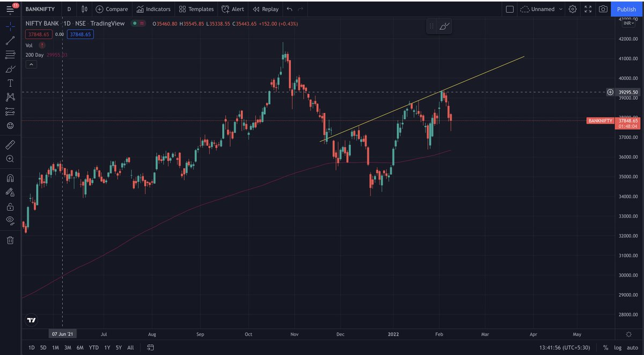Select the 1D time range
The width and height of the screenshot is (644, 355).
click(x=31, y=347)
